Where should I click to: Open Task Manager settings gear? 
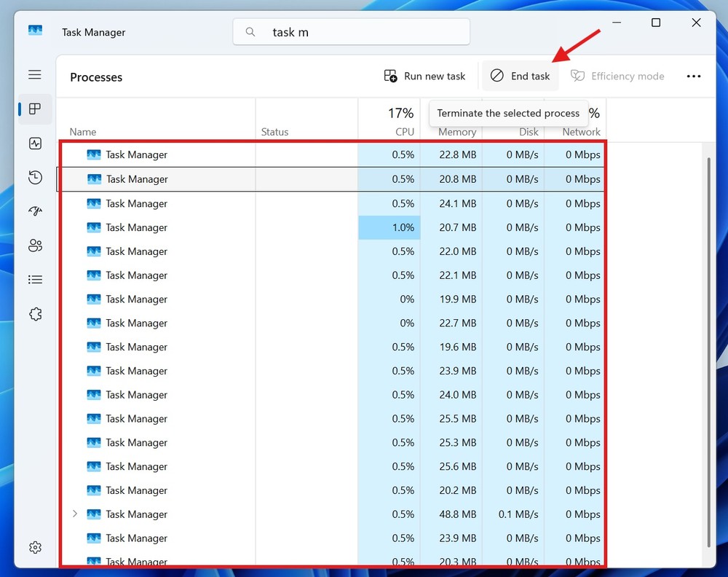tap(35, 547)
